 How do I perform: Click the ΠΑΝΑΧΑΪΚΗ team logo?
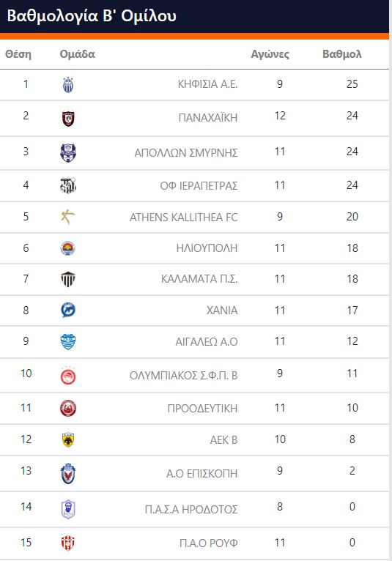68,119
